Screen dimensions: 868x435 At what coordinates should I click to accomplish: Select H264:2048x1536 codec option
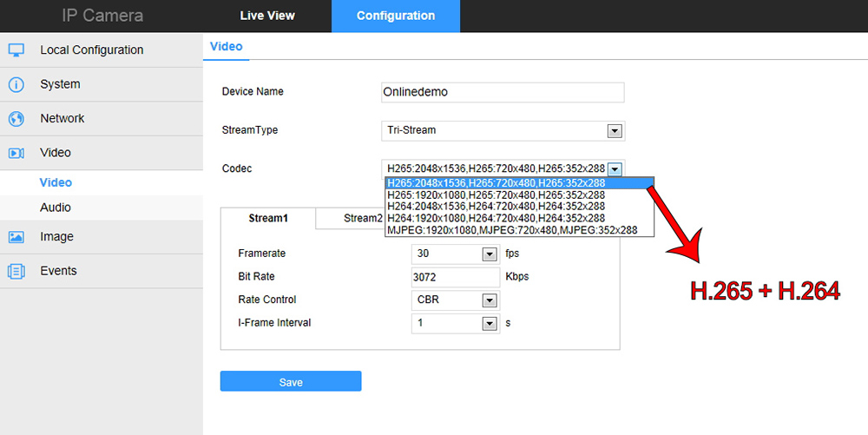tap(496, 207)
